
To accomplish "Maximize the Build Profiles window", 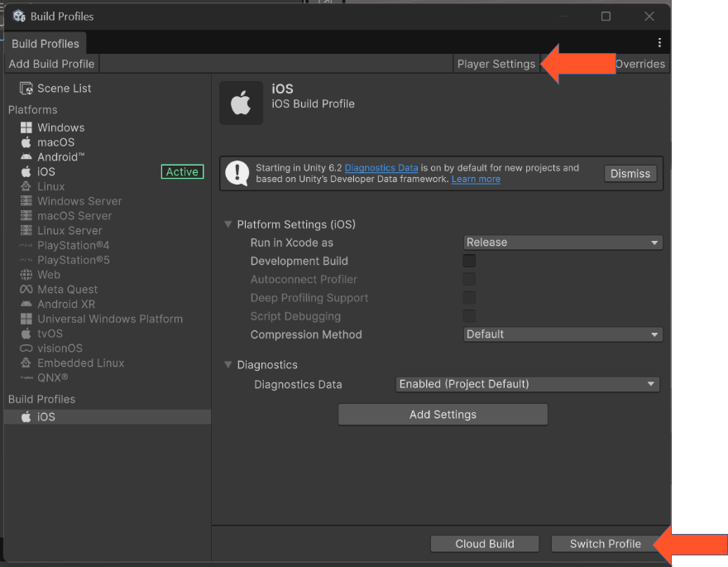I will click(606, 17).
